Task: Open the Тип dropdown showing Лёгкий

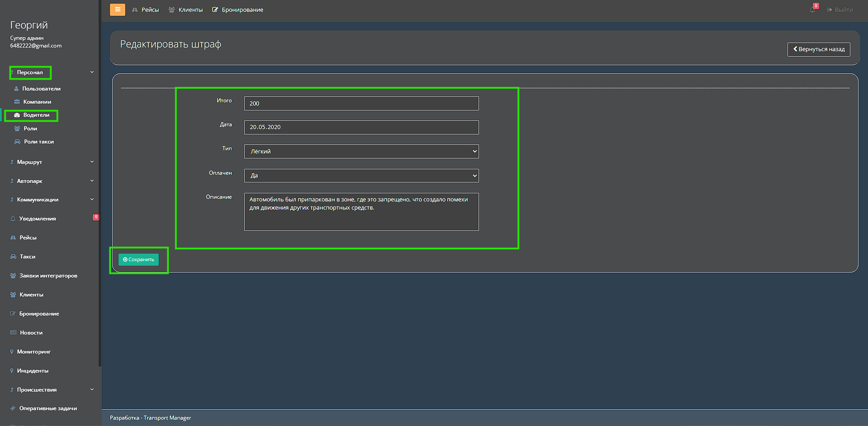Action: click(361, 152)
